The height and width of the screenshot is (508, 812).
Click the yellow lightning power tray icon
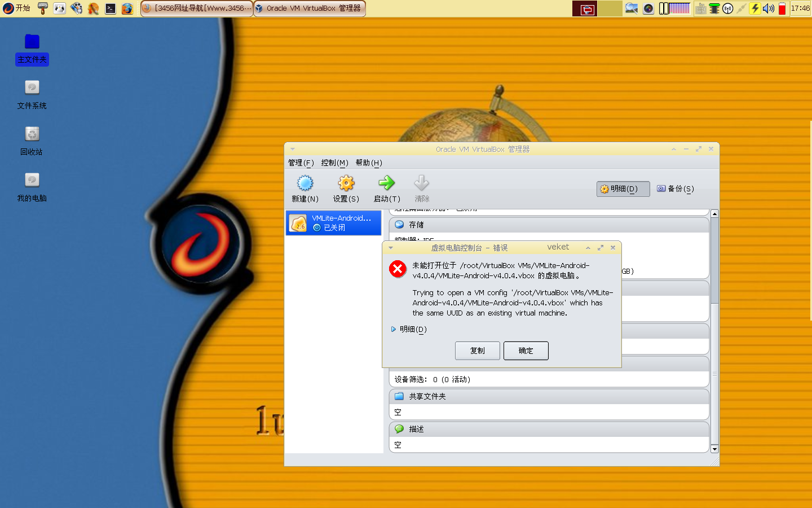(x=755, y=8)
